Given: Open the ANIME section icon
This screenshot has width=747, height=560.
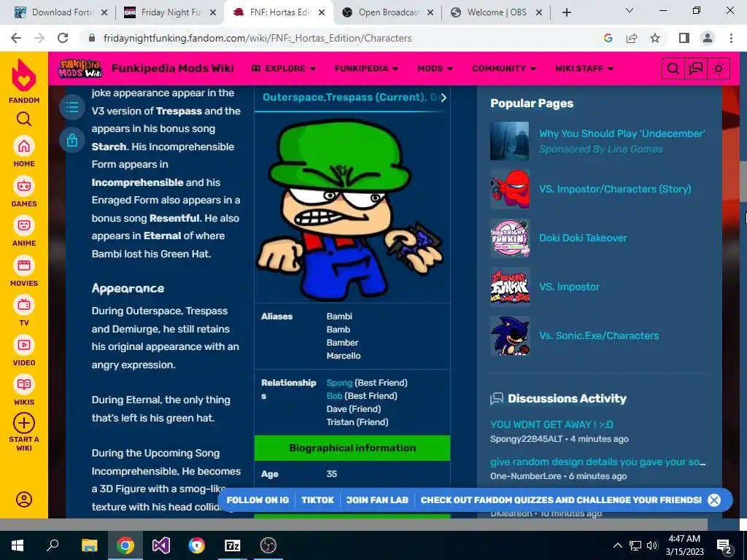Looking at the screenshot, I should point(24,226).
